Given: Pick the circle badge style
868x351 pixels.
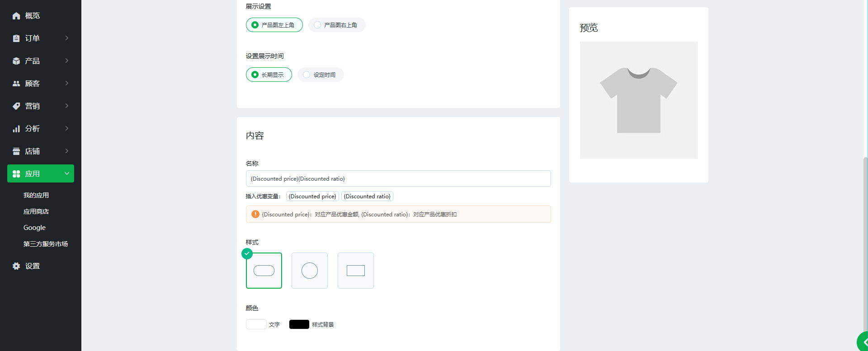Looking at the screenshot, I should [x=310, y=271].
